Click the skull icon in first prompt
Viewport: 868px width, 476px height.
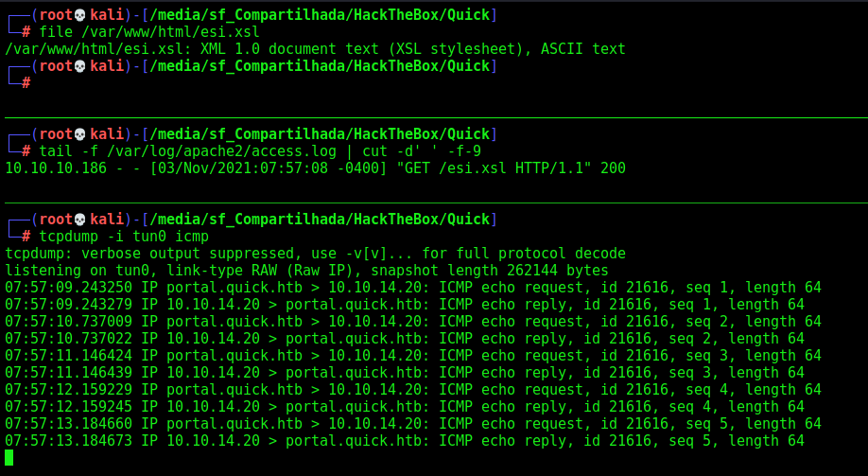pos(79,15)
